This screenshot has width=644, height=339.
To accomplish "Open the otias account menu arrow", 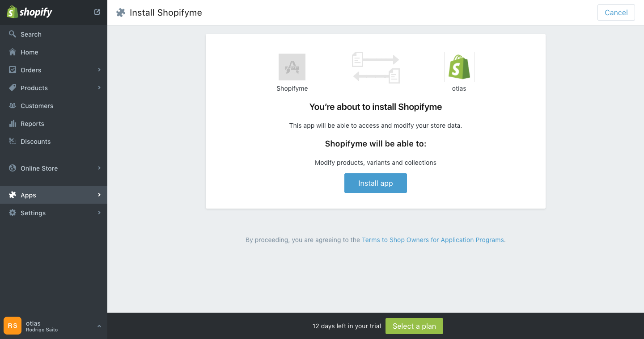I will pyautogui.click(x=99, y=326).
